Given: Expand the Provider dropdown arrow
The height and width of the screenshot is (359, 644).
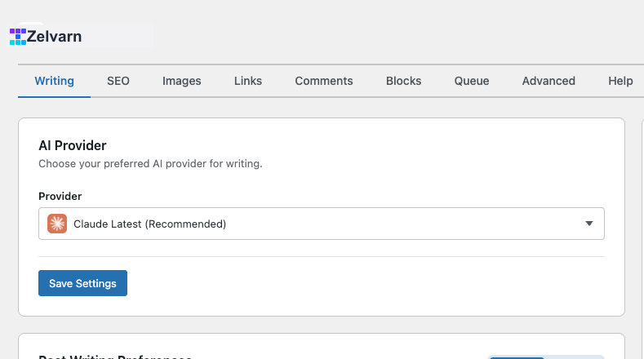Looking at the screenshot, I should 589,224.
